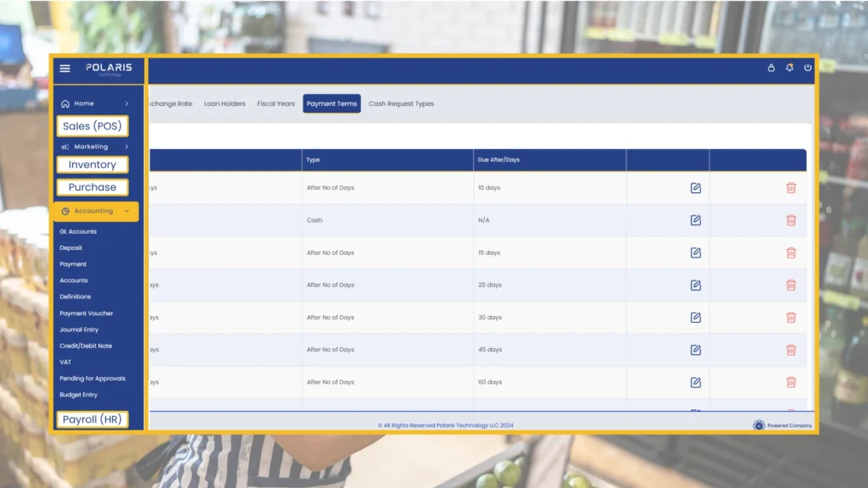Open the notifications bell icon
The image size is (868, 488).
pyautogui.click(x=789, y=68)
